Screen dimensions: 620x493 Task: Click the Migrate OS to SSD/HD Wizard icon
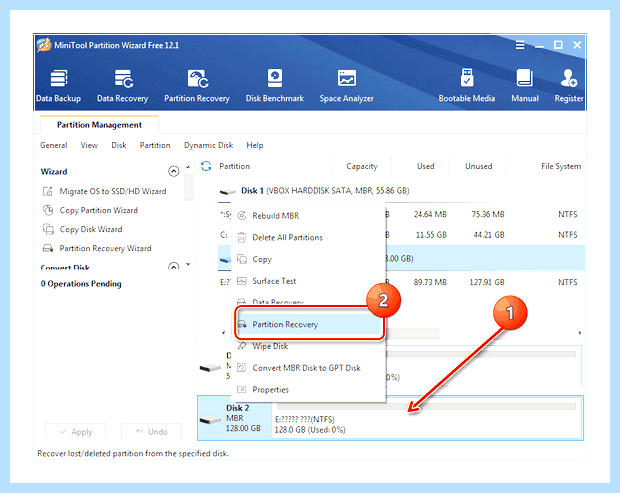[x=48, y=191]
